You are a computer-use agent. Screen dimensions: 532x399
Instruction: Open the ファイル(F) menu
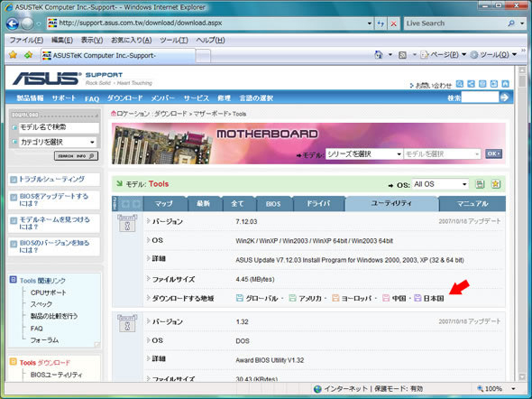(26, 40)
